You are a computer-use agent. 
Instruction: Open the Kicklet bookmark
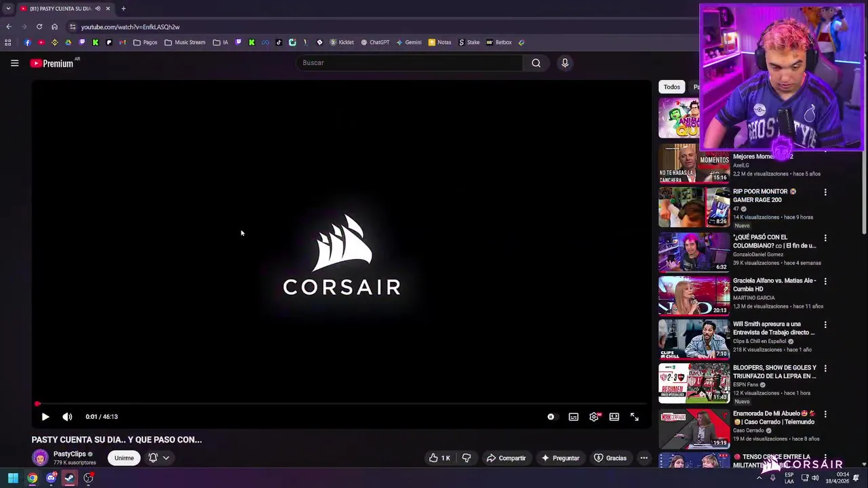pos(342,42)
